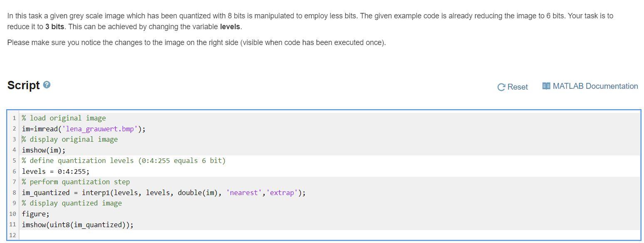Screen dimensions: 644x243
Task: Open the MATLAB Documentation book icon
Action: tap(546, 86)
